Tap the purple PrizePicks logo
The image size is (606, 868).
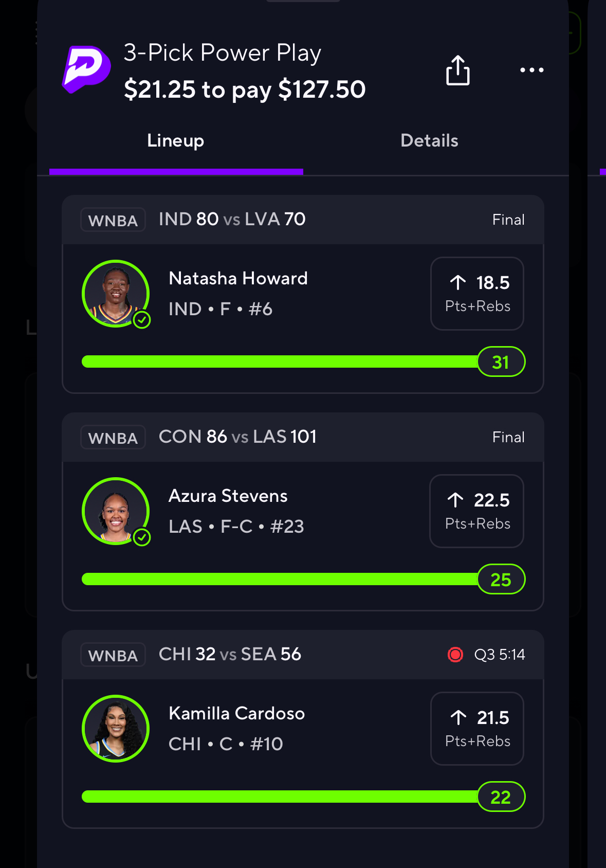[x=86, y=69]
